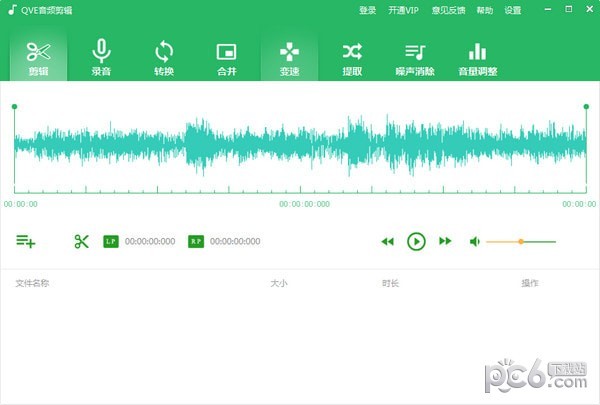Open the 转换 convert tool
The image size is (600, 405).
164,57
